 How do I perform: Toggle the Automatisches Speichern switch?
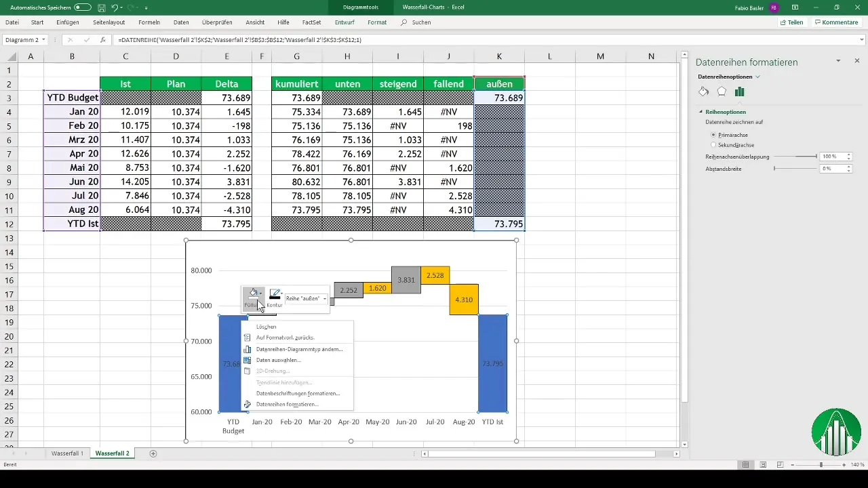point(83,7)
